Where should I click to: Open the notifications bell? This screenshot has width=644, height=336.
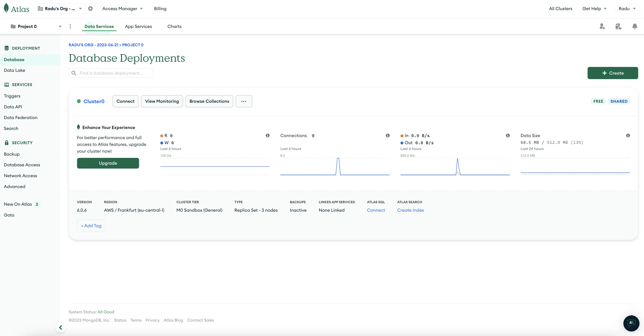point(634,26)
